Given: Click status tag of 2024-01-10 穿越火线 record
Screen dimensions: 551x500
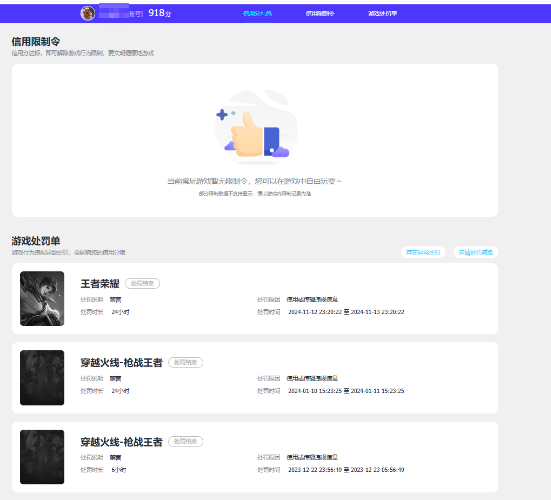Looking at the screenshot, I should click(x=186, y=362).
